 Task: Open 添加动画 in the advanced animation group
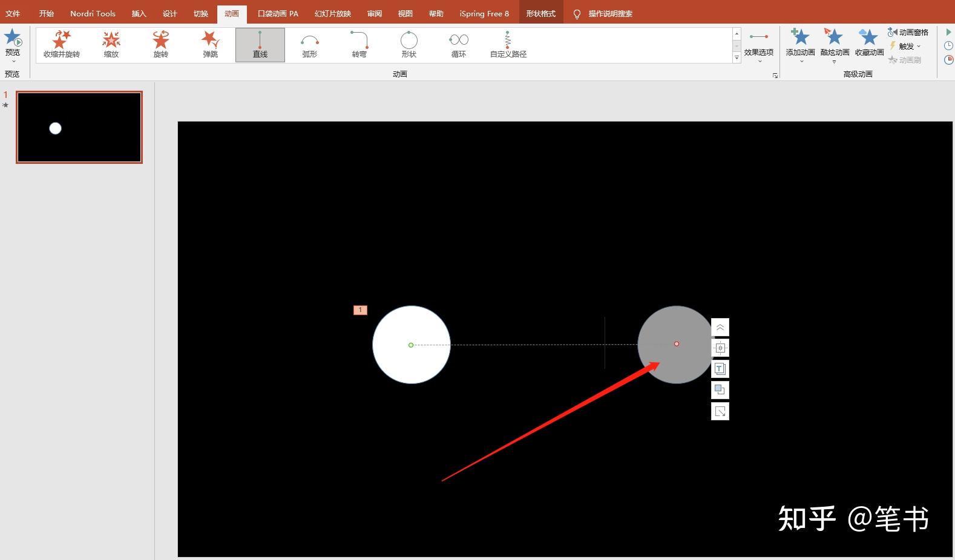click(801, 45)
